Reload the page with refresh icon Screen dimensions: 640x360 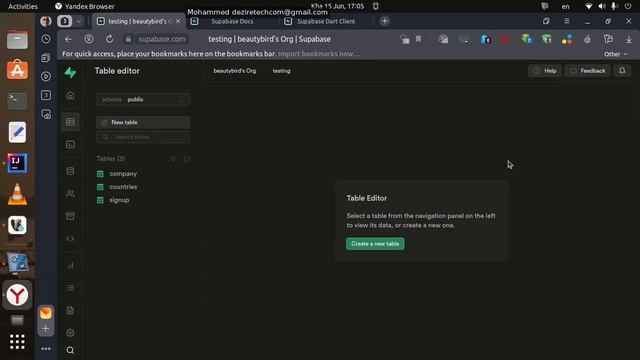click(109, 39)
